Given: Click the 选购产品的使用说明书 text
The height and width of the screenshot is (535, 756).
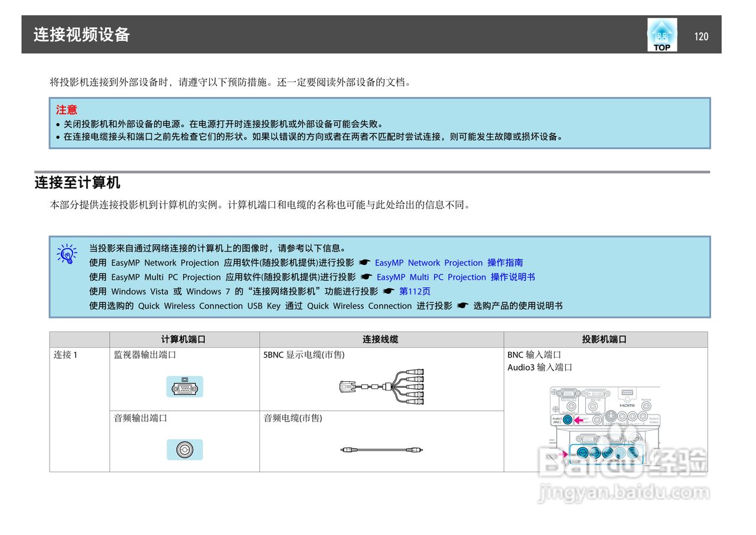Looking at the screenshot, I should pos(518,306).
